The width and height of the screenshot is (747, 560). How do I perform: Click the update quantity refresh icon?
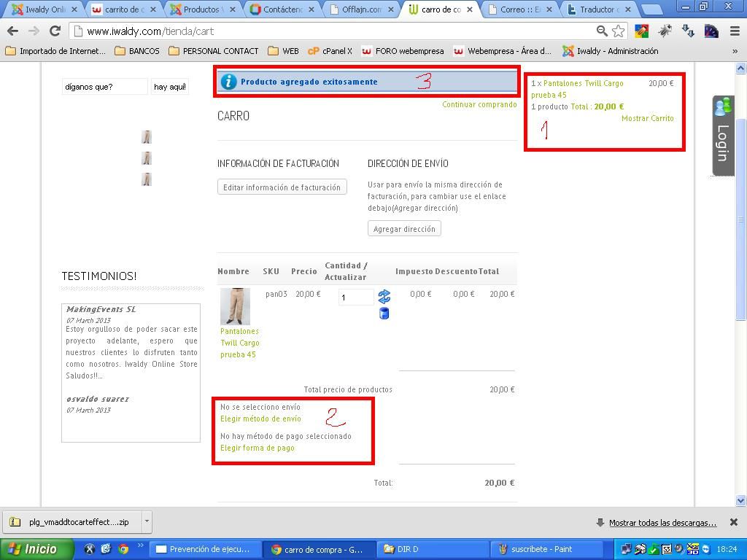(x=384, y=297)
